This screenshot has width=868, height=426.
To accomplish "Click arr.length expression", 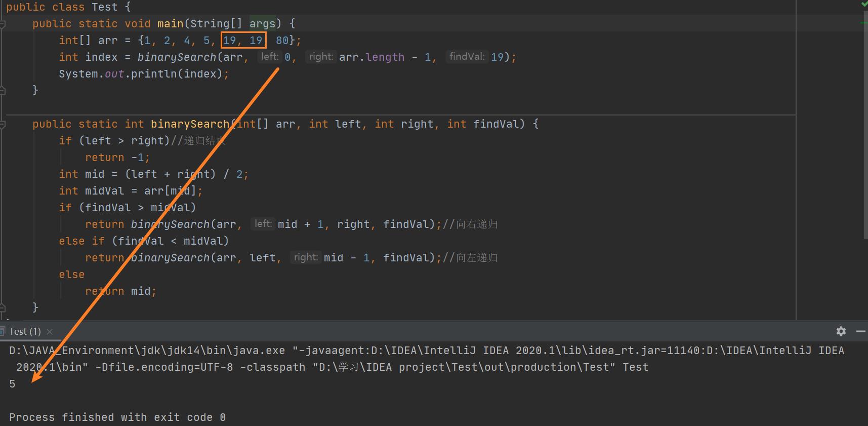I will click(371, 57).
